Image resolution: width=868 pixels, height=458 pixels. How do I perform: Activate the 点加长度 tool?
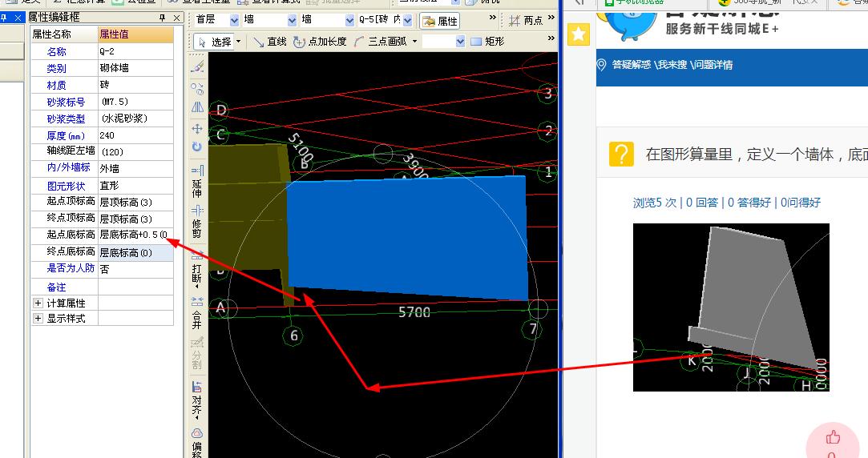[x=320, y=42]
